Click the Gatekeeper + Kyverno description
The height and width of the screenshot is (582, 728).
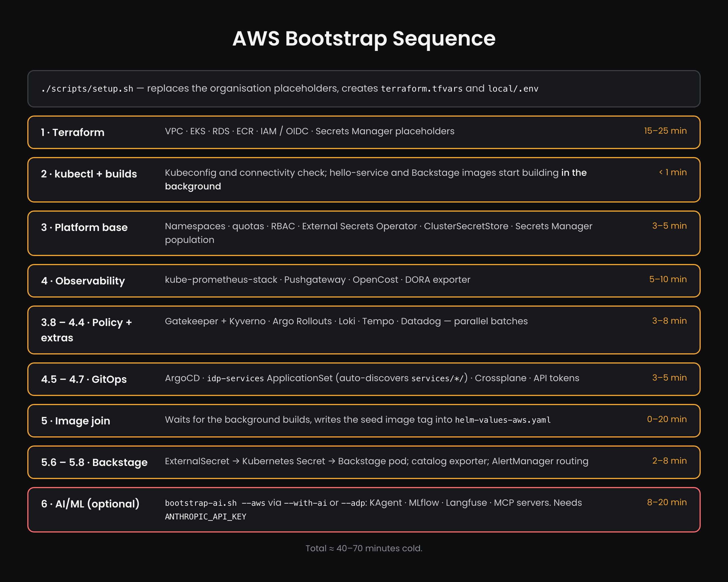346,321
